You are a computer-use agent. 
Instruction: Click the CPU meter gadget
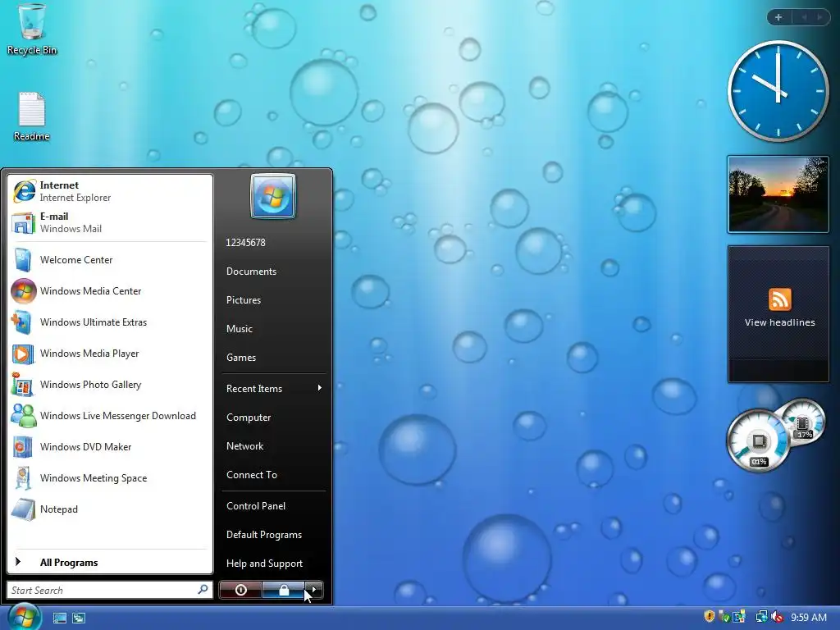(759, 441)
